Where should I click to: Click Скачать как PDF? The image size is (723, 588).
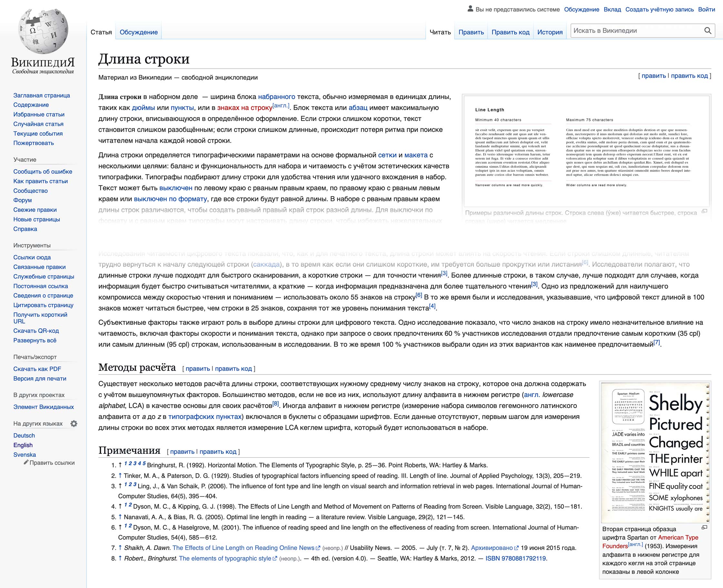[37, 369]
